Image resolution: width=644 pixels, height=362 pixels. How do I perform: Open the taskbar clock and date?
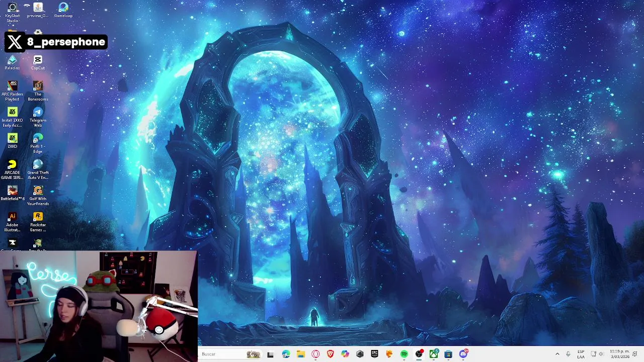click(619, 354)
